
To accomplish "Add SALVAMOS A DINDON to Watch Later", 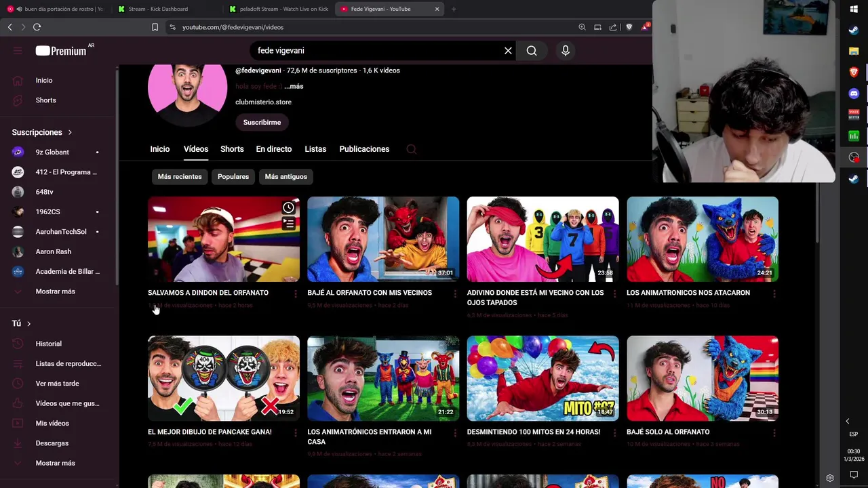I will tap(288, 208).
